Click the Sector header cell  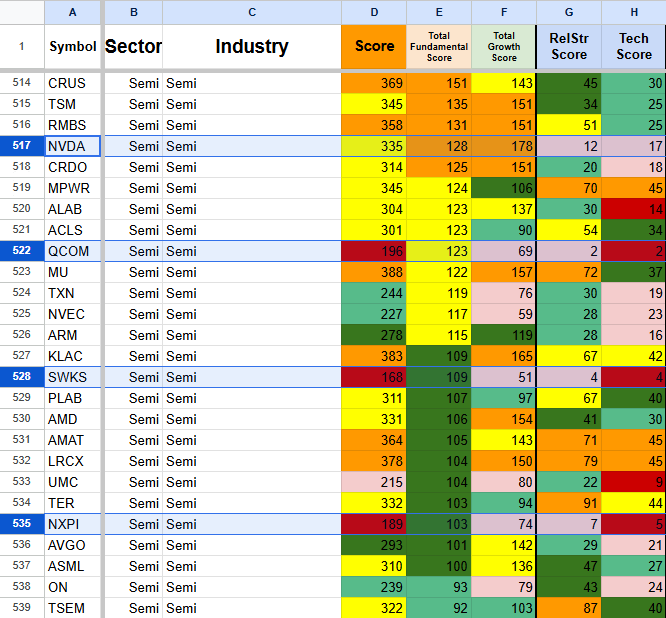coord(133,46)
